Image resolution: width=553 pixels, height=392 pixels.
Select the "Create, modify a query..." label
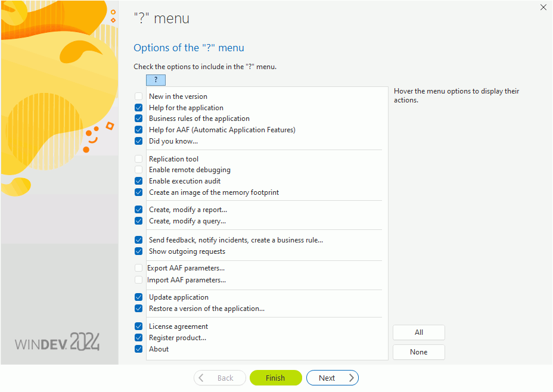click(187, 221)
